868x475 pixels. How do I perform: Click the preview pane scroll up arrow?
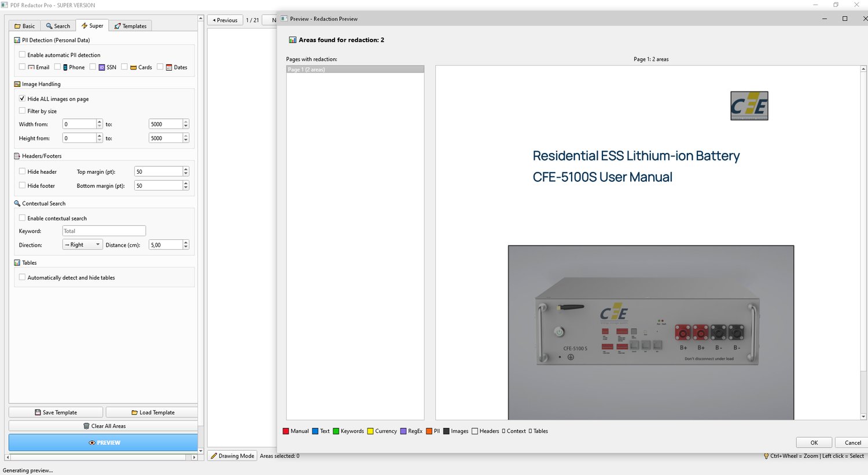click(863, 68)
